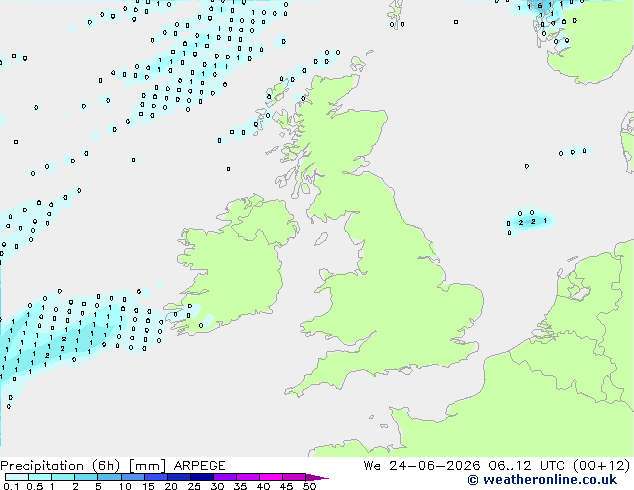634x490 pixels.
Task: Select the 20–25 mm dark blue swatch
Action: [179, 477]
